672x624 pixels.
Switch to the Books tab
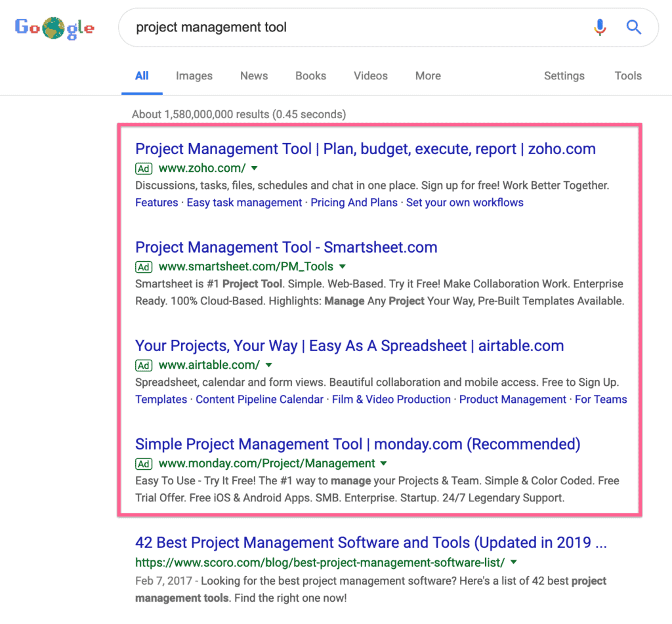click(310, 76)
